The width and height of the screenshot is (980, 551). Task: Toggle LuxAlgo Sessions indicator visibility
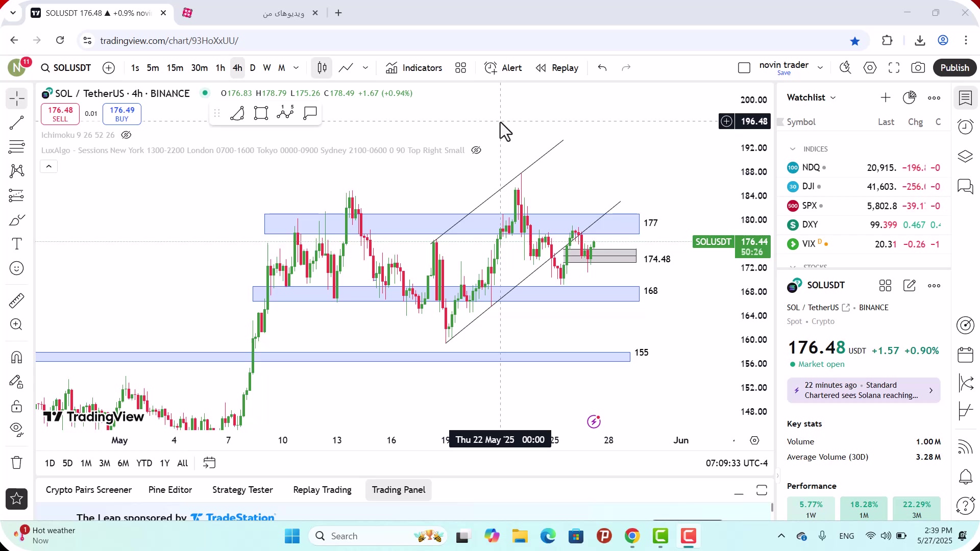click(476, 151)
